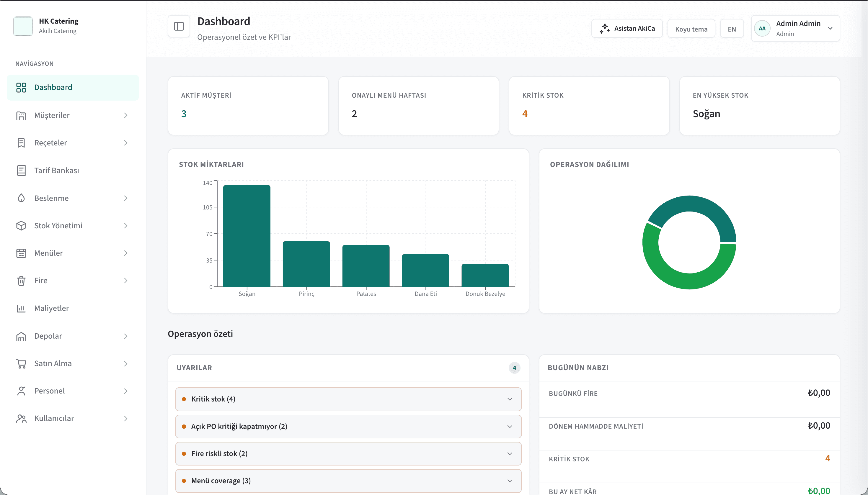Image resolution: width=868 pixels, height=495 pixels.
Task: Click the Donuk Bezelye bar in chart
Action: point(485,276)
